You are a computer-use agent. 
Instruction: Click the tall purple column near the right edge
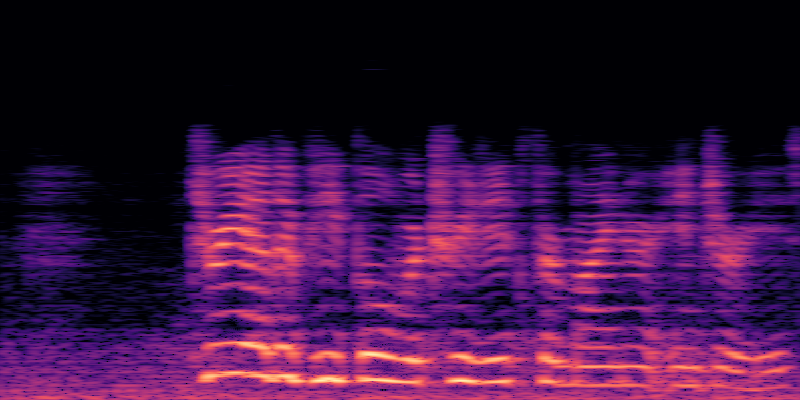coord(714,160)
